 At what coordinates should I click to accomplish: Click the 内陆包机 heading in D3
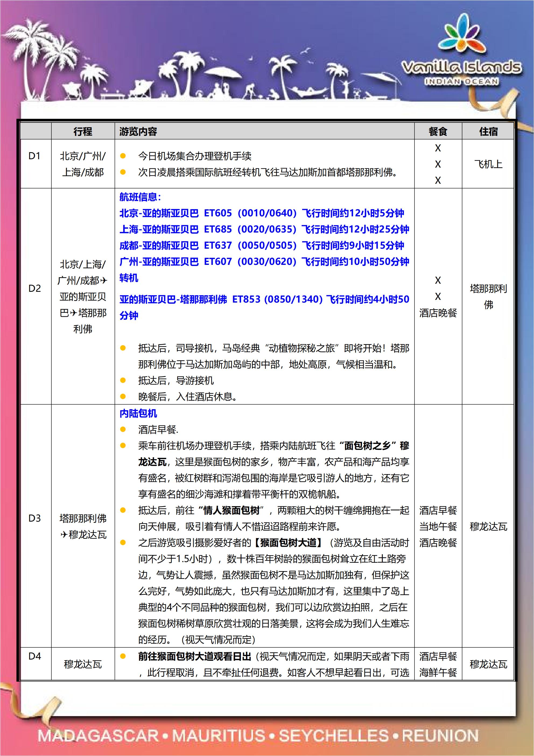138,414
